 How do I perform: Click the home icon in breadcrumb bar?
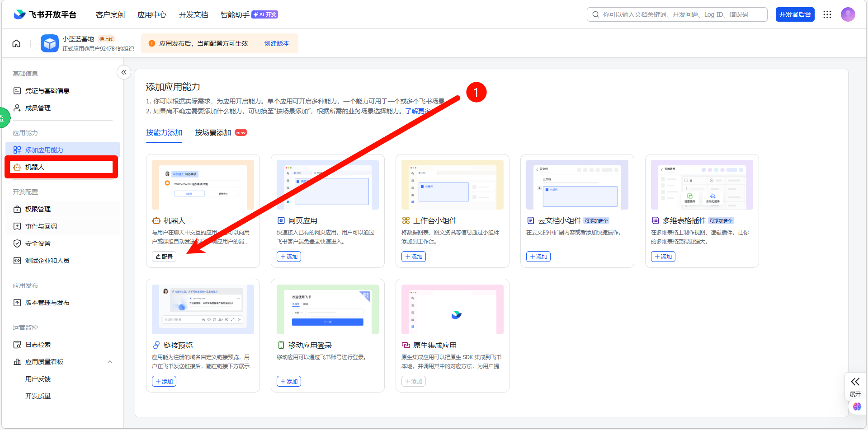[x=16, y=43]
